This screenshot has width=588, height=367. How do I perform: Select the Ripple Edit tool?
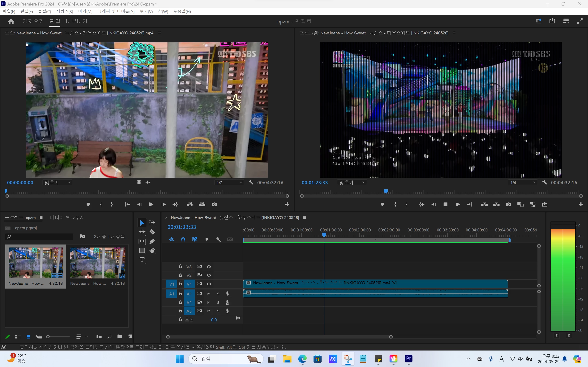(x=142, y=232)
